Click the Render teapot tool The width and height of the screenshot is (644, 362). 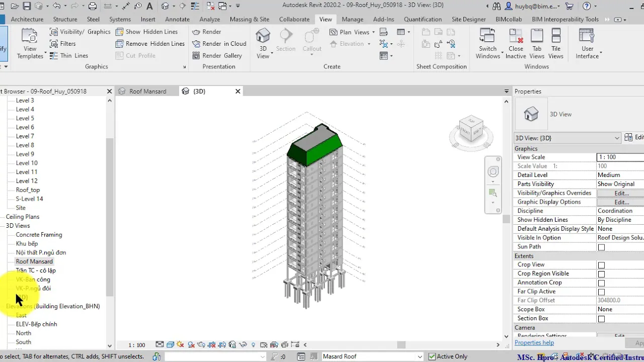click(x=207, y=32)
